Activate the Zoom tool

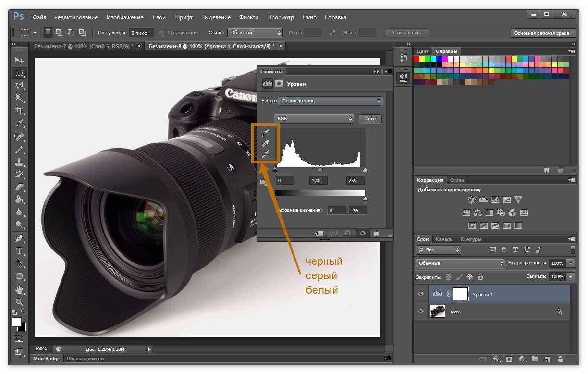click(x=19, y=302)
